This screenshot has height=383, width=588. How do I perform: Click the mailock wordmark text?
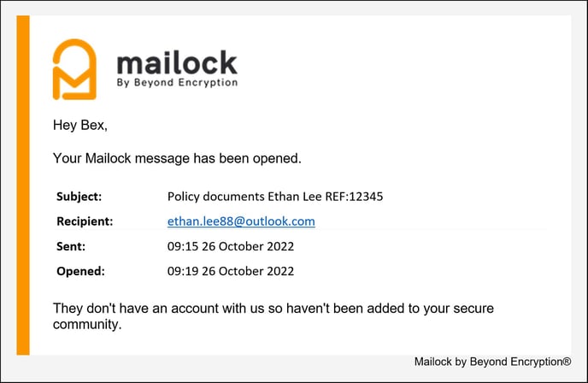pyautogui.click(x=177, y=62)
